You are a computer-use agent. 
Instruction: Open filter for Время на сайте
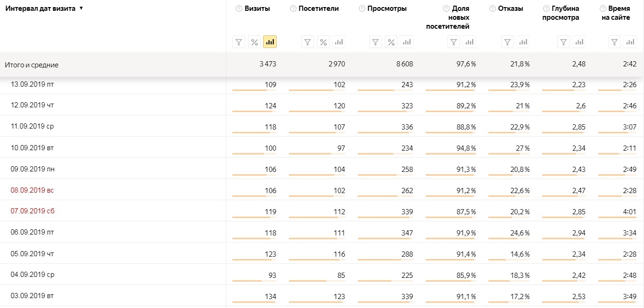614,42
